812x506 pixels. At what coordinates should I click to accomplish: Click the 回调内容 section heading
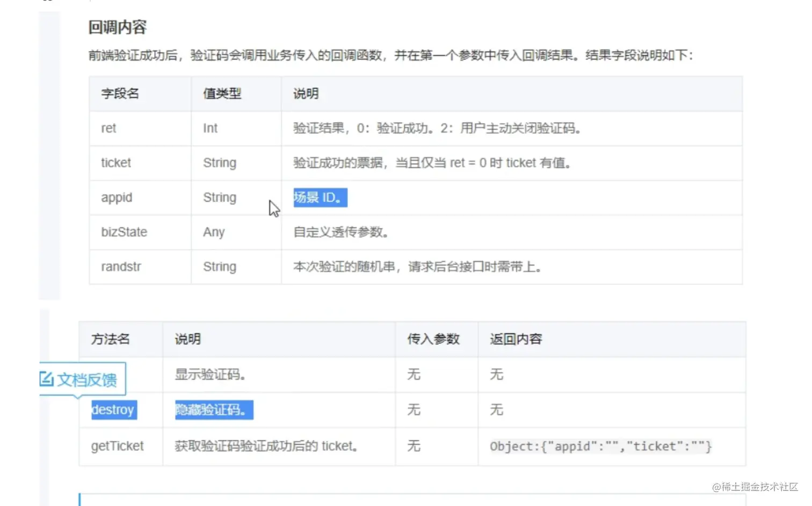[117, 27]
